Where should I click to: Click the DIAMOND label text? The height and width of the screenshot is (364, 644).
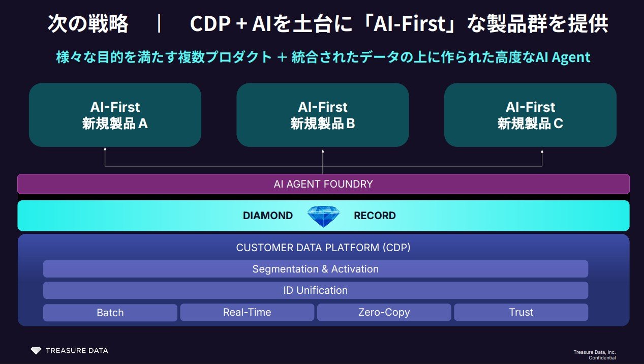coord(268,216)
